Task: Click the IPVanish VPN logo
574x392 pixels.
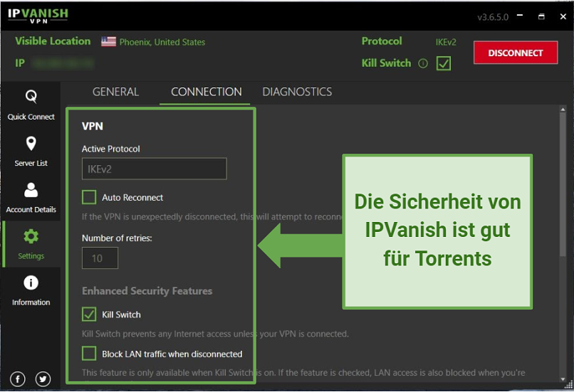Action: click(x=38, y=16)
